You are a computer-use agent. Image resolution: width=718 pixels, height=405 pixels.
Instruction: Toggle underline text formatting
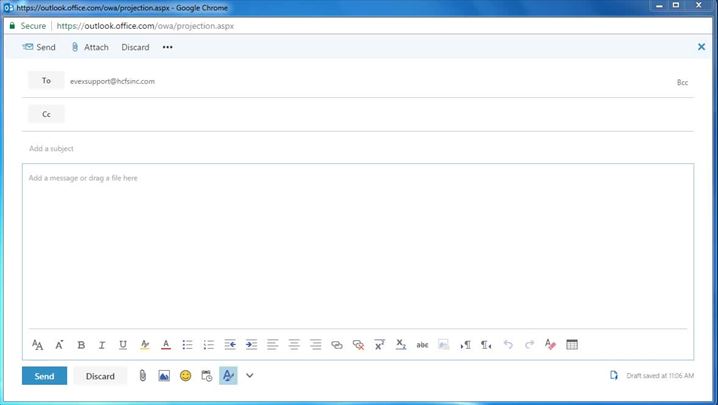pos(123,345)
